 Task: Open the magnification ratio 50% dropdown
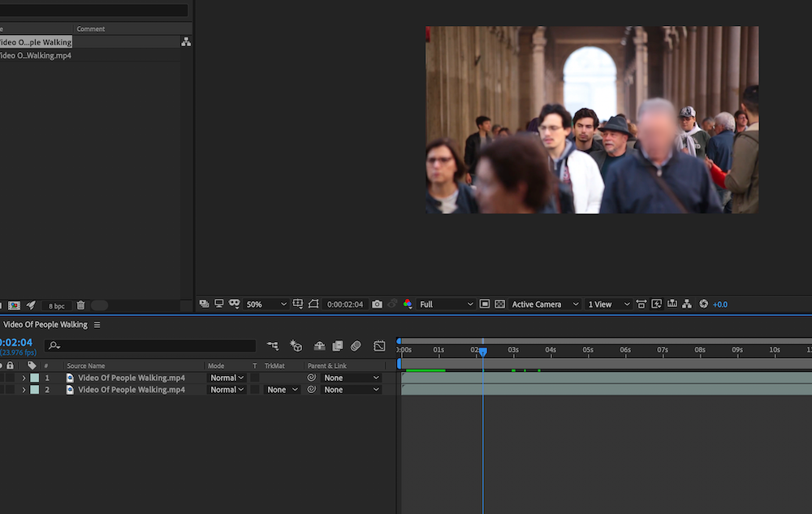click(263, 304)
